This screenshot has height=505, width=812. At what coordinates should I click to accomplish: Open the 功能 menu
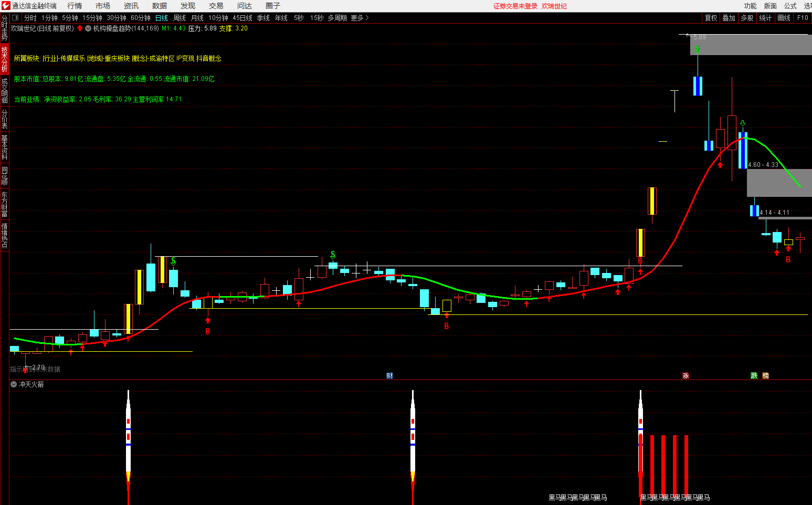click(x=751, y=6)
